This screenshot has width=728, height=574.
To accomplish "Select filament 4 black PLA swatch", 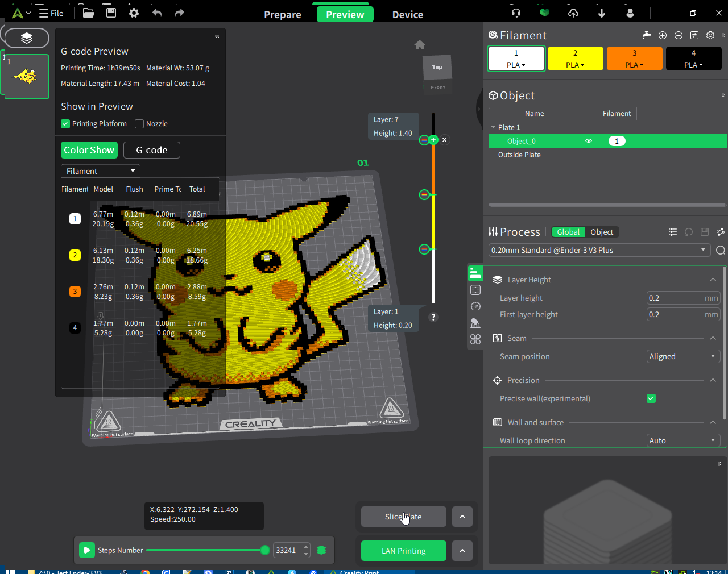I will pyautogui.click(x=693, y=59).
